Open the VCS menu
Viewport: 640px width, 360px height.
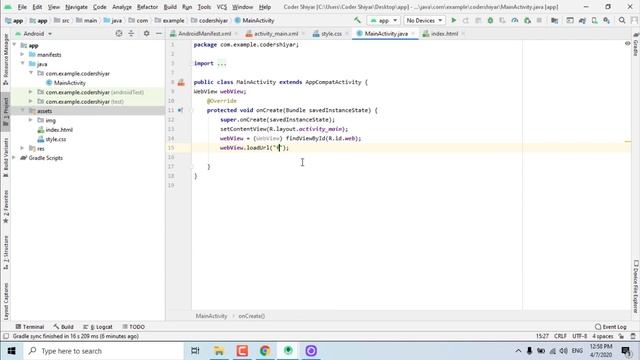[222, 7]
